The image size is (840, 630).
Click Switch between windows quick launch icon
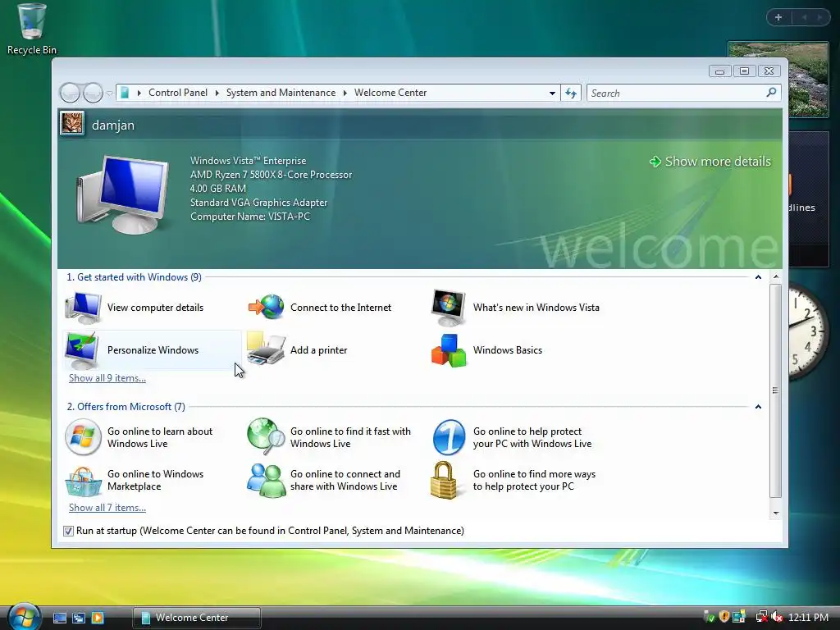pos(79,618)
